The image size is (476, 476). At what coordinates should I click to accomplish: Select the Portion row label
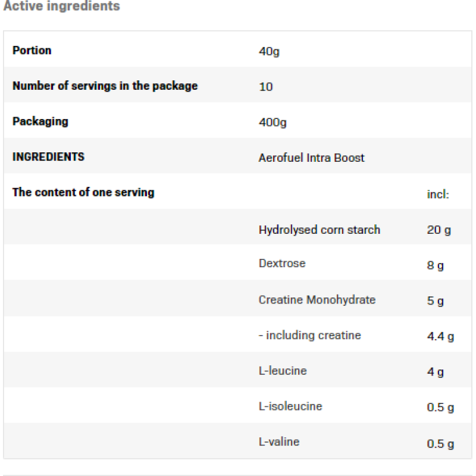32,51
